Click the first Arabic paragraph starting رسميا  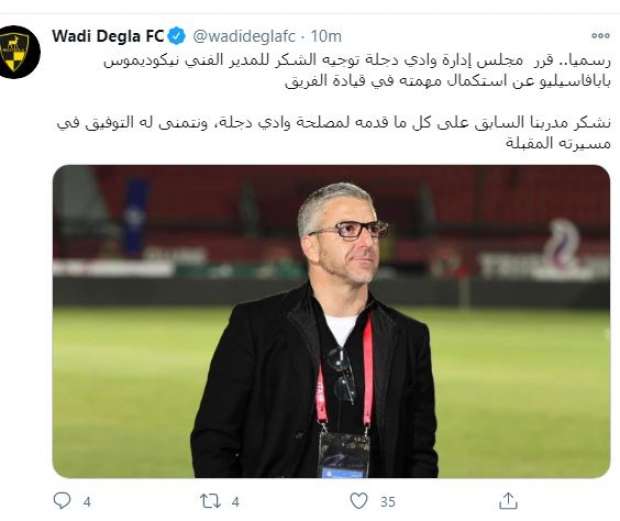click(357, 71)
